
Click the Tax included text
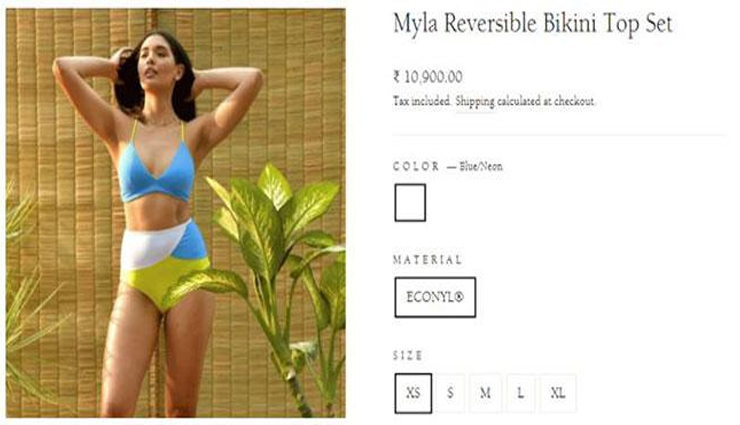[422, 101]
